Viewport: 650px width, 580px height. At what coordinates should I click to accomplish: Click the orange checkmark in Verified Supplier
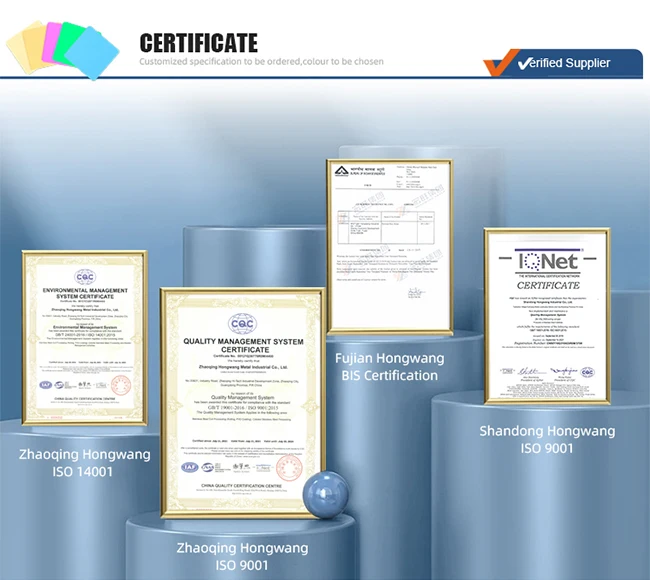(x=501, y=63)
